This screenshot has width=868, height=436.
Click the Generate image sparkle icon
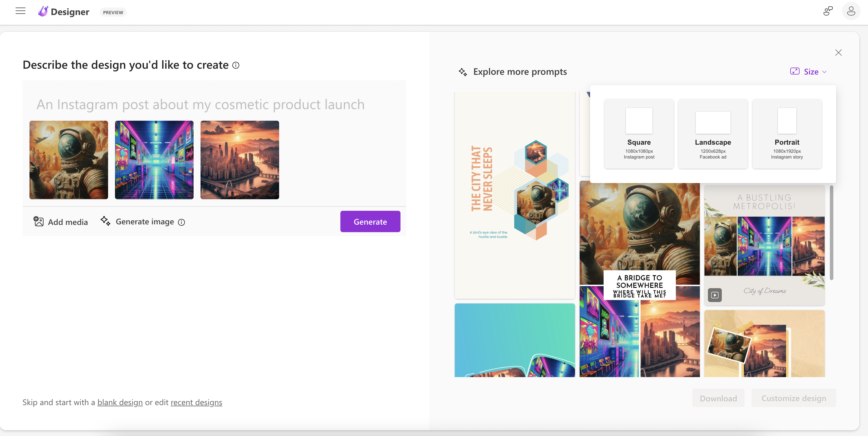pos(105,221)
